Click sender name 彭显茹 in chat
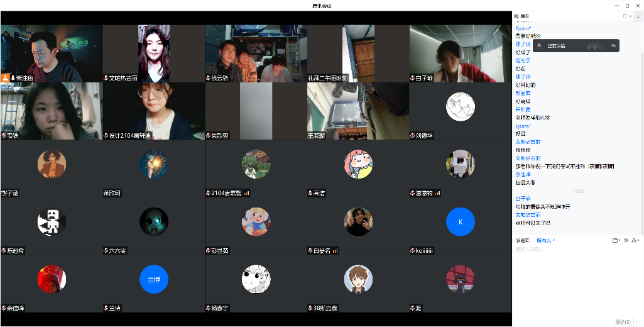The height and width of the screenshot is (327, 644). (523, 93)
